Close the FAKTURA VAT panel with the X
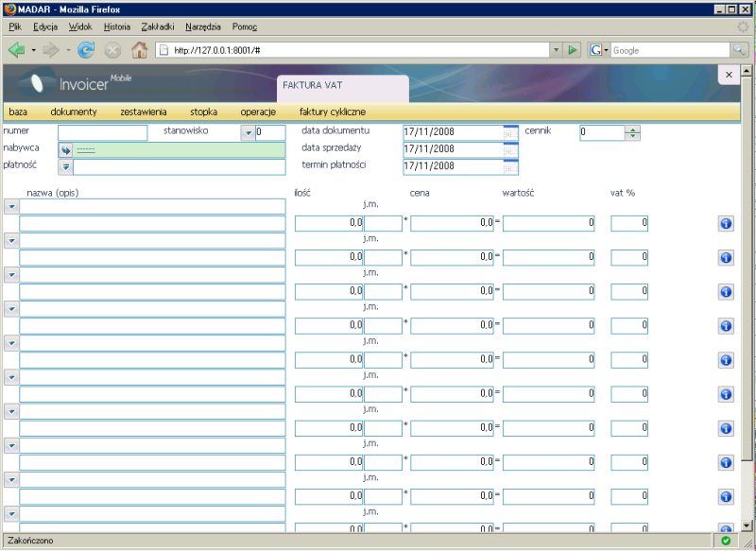Viewport: 756px width, 551px height. pos(729,75)
